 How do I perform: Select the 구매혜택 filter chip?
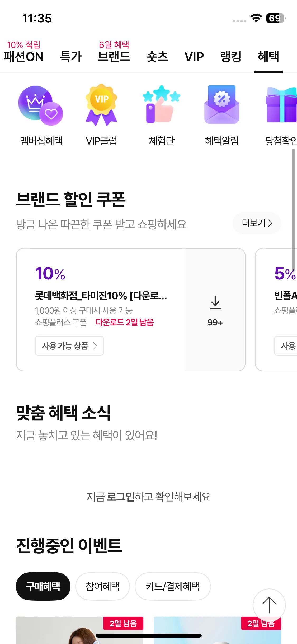coord(43,586)
